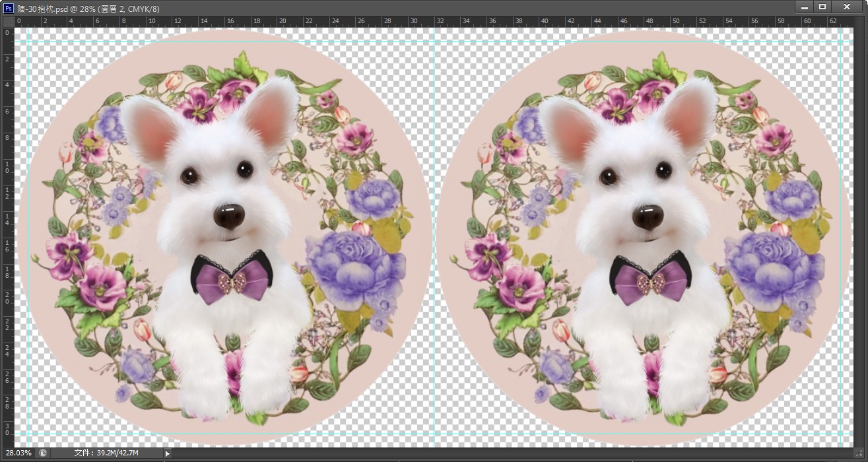Click the left dog's nose
The width and height of the screenshot is (868, 462).
(229, 215)
